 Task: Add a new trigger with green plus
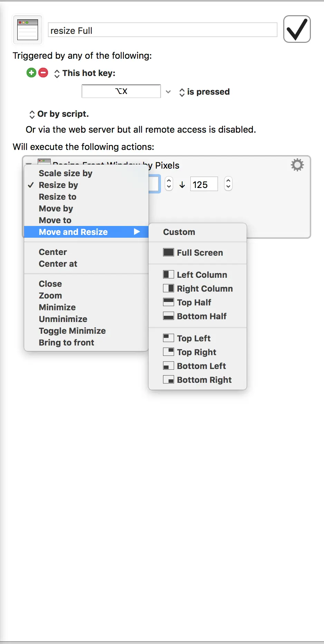tap(31, 73)
